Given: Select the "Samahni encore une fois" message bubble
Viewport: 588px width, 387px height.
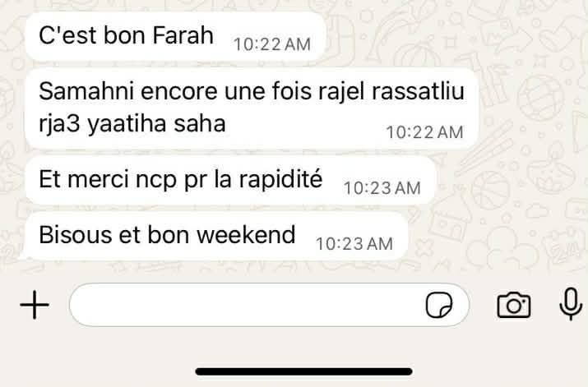Looking at the screenshot, I should [x=252, y=108].
